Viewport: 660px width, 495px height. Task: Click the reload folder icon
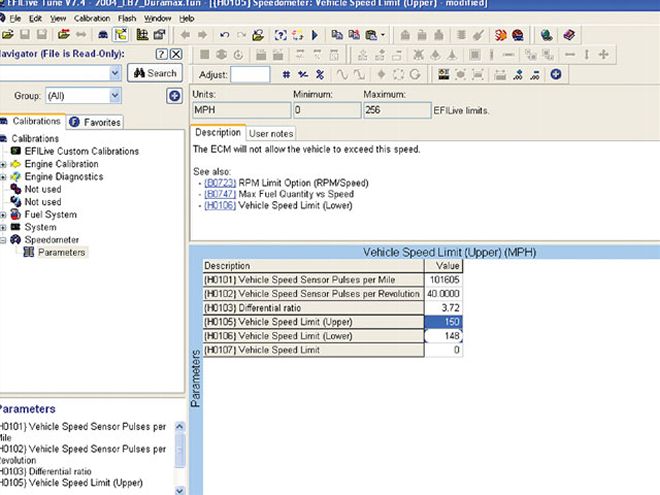pyautogui.click(x=258, y=35)
